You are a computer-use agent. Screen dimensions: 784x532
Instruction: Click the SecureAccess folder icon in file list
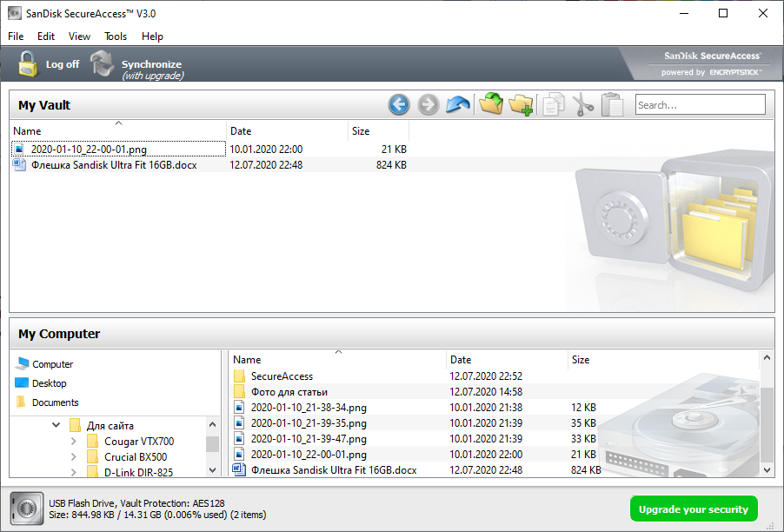click(240, 376)
